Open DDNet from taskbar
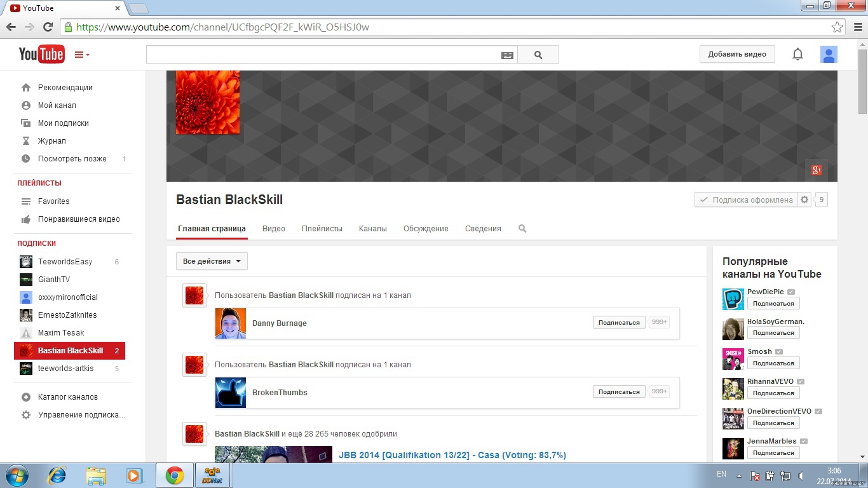 click(x=212, y=475)
